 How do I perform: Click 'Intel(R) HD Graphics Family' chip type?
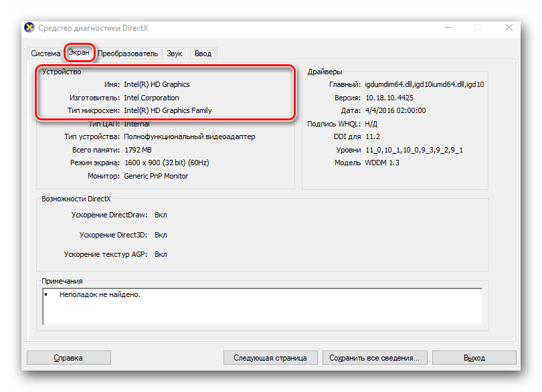168,110
